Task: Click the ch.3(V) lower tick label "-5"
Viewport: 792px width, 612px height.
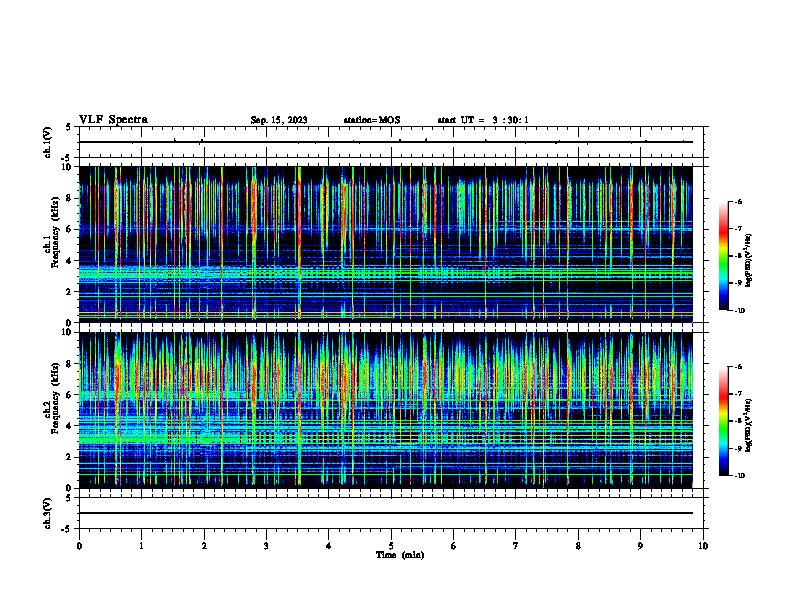Action: [67, 529]
